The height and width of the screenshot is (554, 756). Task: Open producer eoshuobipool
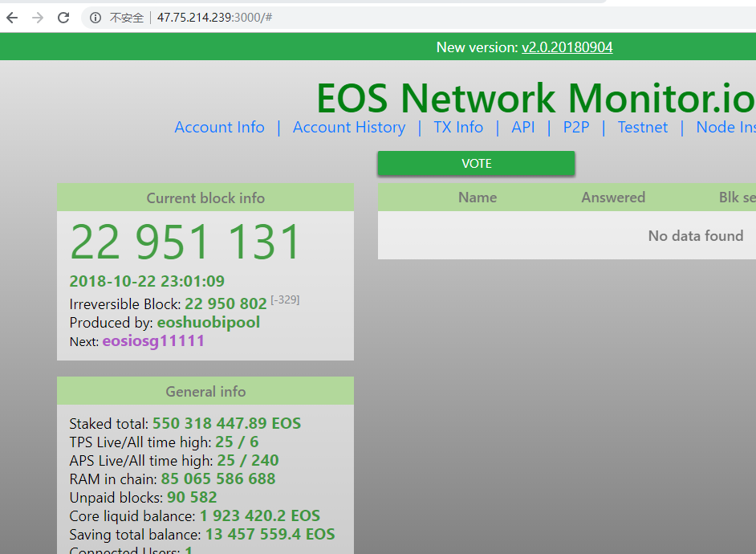point(209,322)
